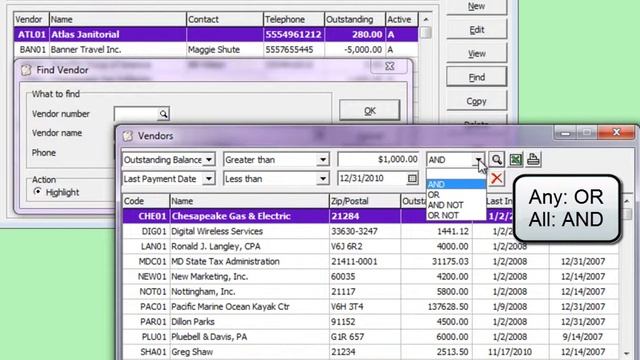Click lookup magnifier in Vendor number field
This screenshot has height=360, width=640.
tap(163, 114)
